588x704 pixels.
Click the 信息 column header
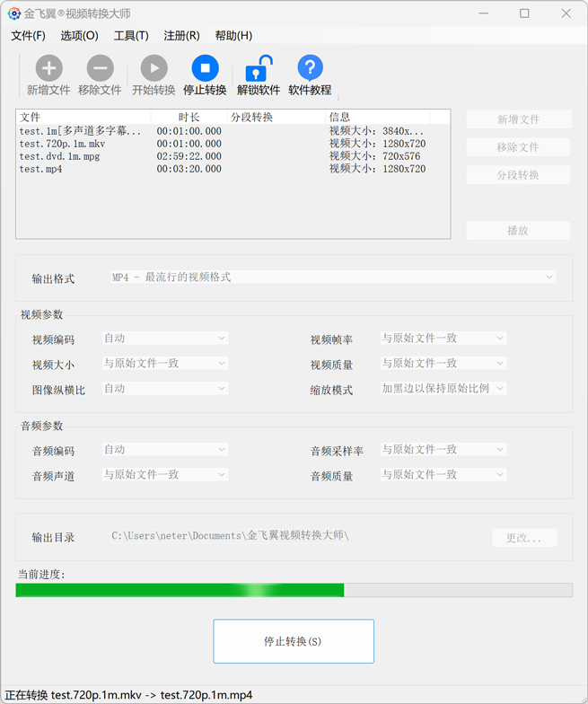[377, 117]
